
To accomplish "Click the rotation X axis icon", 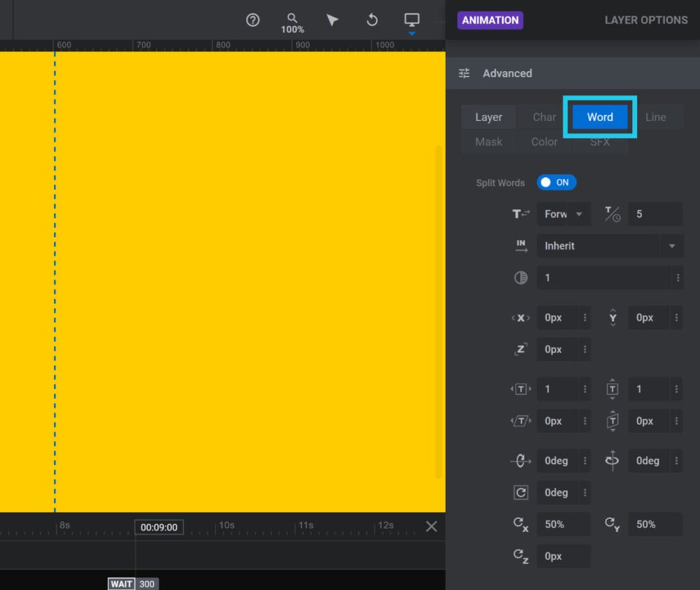I will (x=520, y=461).
